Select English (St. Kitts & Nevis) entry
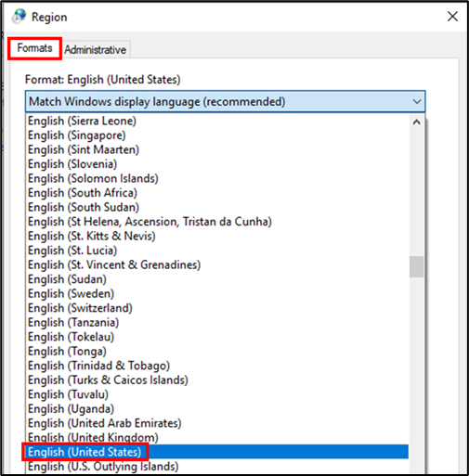Image resolution: width=469 pixels, height=476 pixels. (x=217, y=236)
